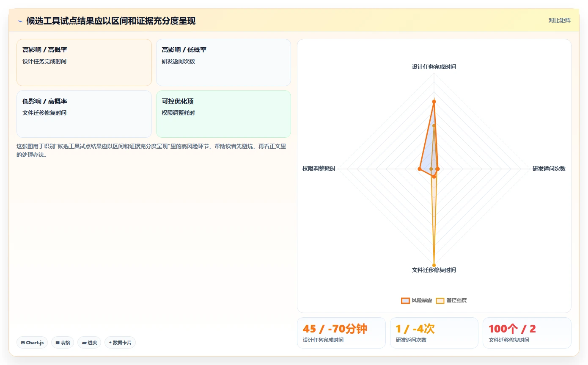Click 文件迁移修复时间 text in low-impact card
This screenshot has width=588, height=365.
click(44, 113)
